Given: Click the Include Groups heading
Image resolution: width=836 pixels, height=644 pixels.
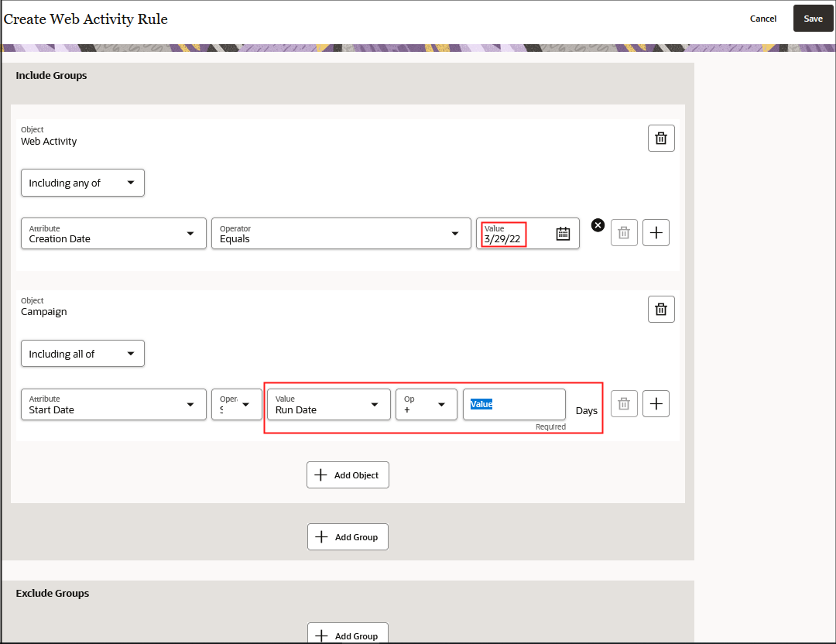Looking at the screenshot, I should [51, 76].
